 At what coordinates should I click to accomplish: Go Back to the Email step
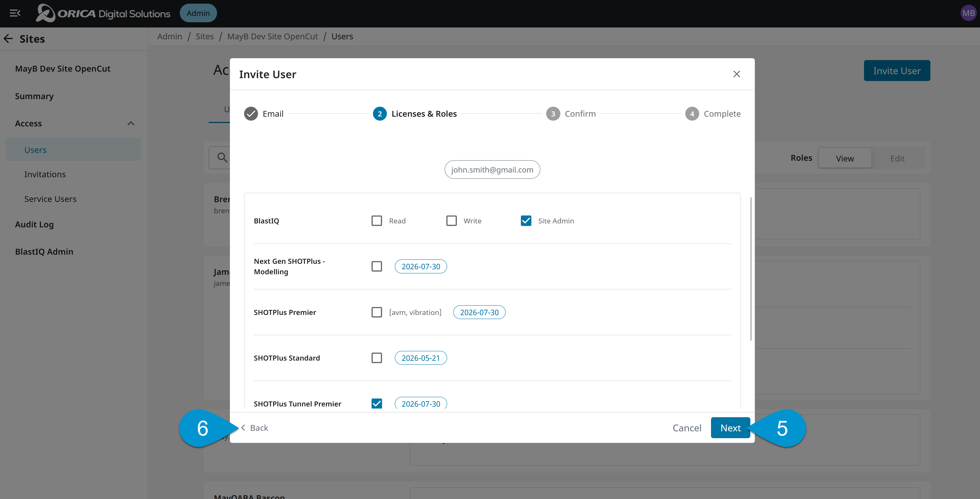click(x=255, y=428)
